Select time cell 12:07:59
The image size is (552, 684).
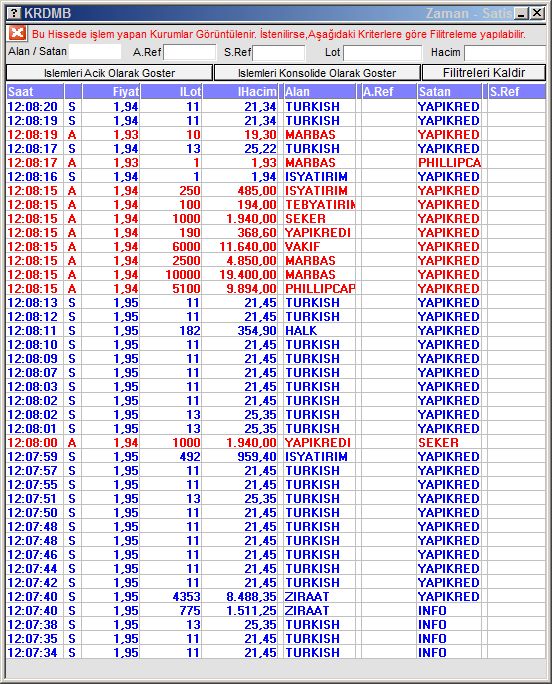pos(33,457)
